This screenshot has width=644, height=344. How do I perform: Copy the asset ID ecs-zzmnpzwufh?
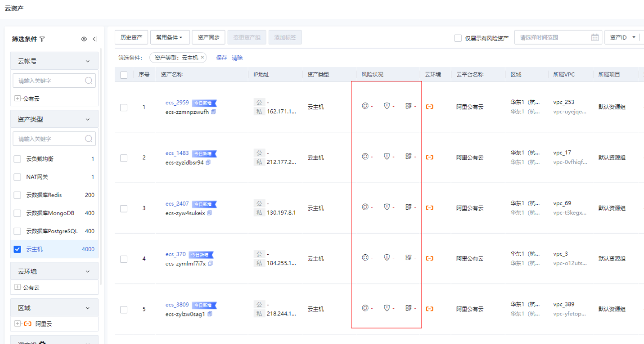[x=213, y=112]
